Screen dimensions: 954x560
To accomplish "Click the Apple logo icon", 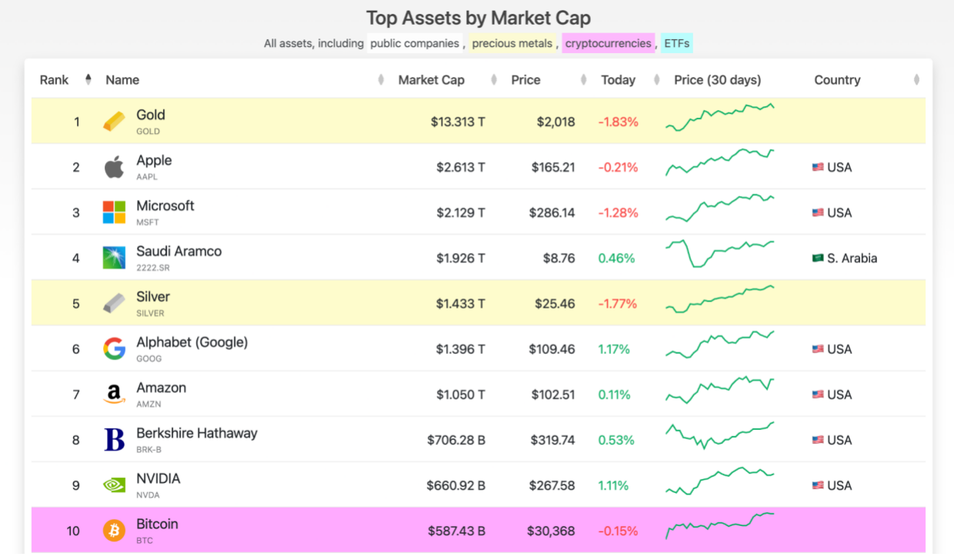I will point(114,167).
